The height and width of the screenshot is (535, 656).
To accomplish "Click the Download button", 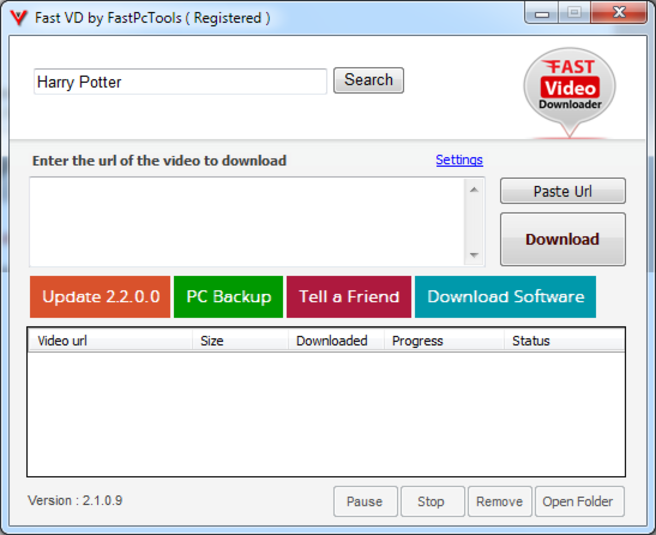I will tap(563, 239).
